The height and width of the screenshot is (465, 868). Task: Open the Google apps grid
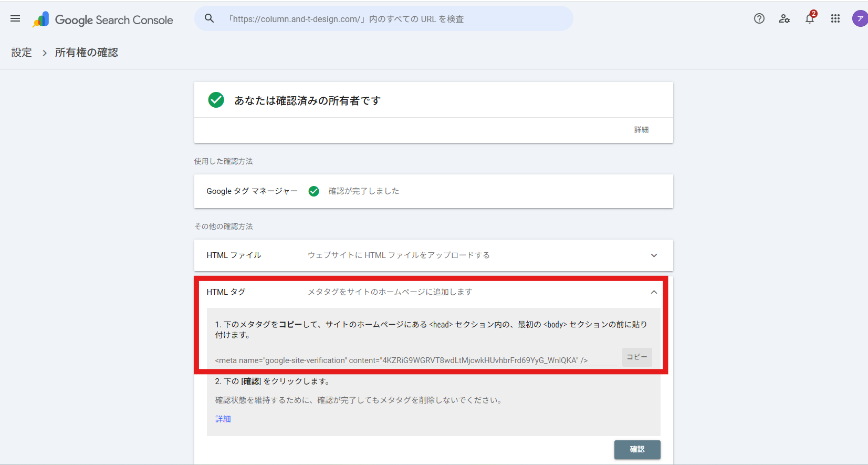pos(835,19)
